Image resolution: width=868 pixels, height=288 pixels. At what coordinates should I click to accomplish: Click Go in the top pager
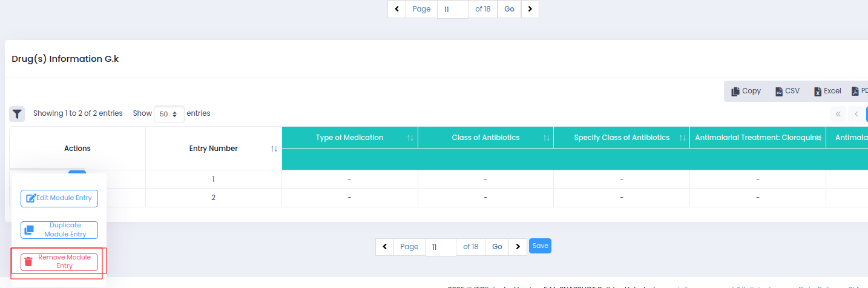coord(509,9)
